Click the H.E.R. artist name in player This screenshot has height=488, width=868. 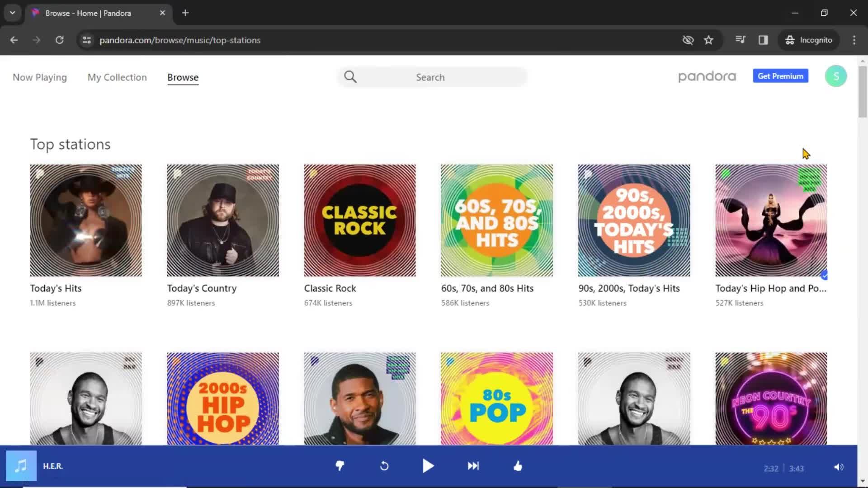point(53,466)
